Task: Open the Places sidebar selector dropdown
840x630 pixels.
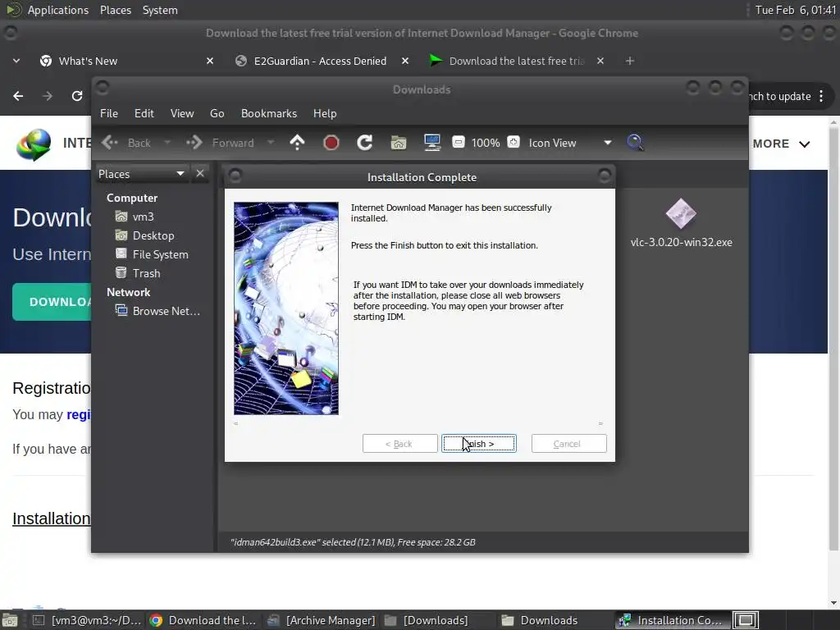Action: [141, 174]
